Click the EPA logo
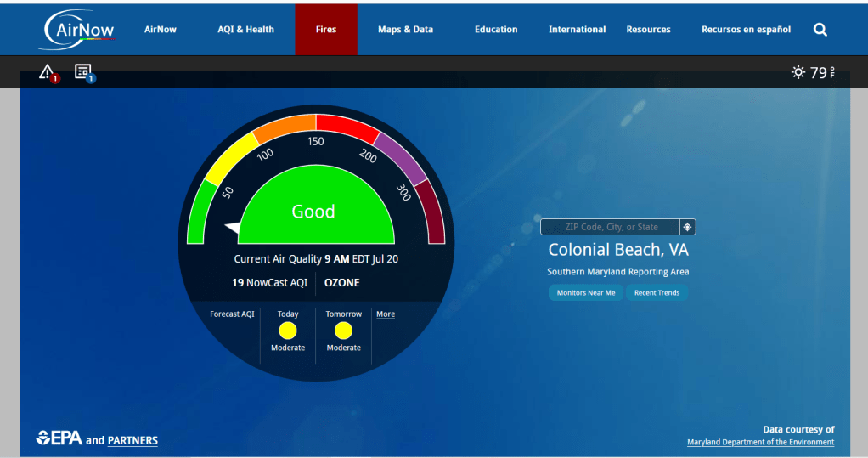Image resolution: width=868 pixels, height=458 pixels. click(59, 438)
